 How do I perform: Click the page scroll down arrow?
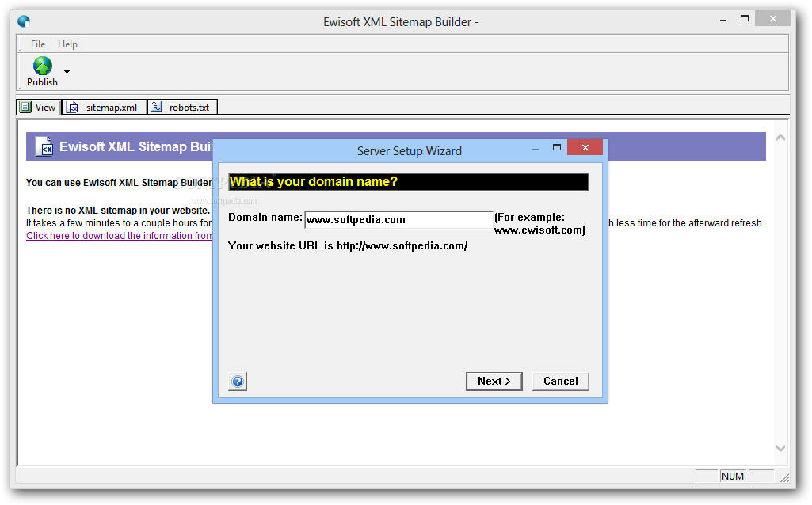pos(780,448)
